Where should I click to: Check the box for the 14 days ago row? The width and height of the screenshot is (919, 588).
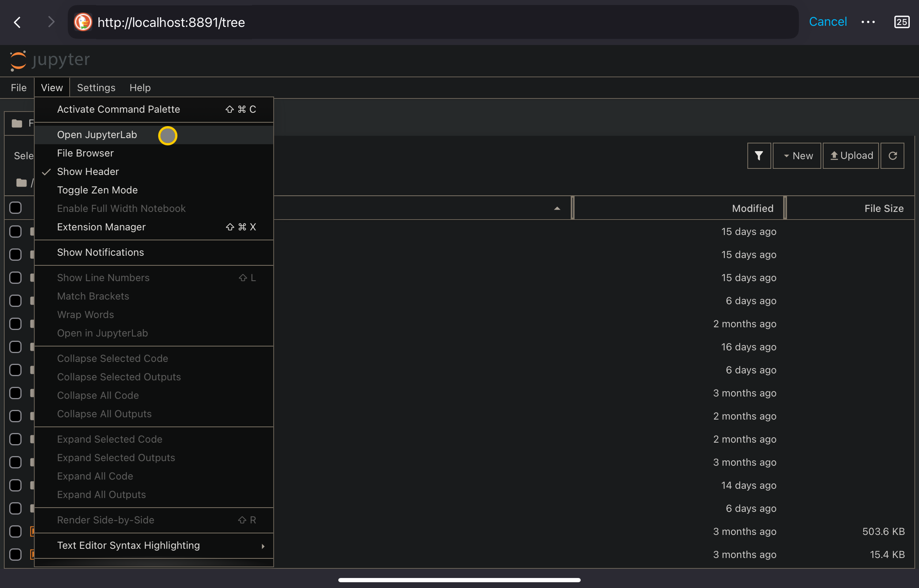15,485
